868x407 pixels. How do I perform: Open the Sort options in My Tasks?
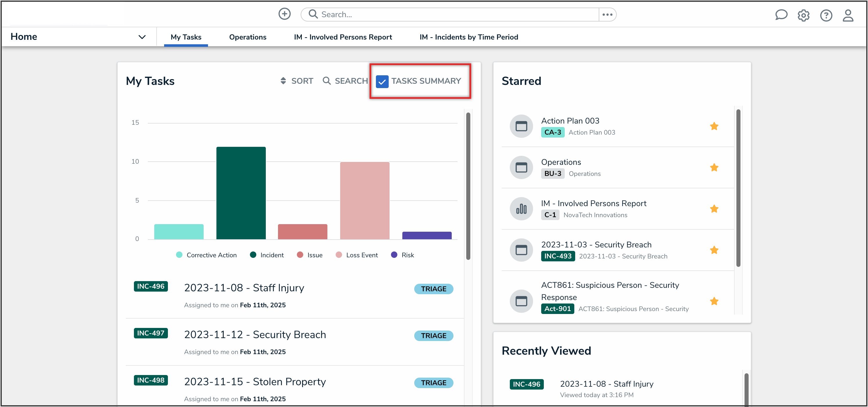297,81
